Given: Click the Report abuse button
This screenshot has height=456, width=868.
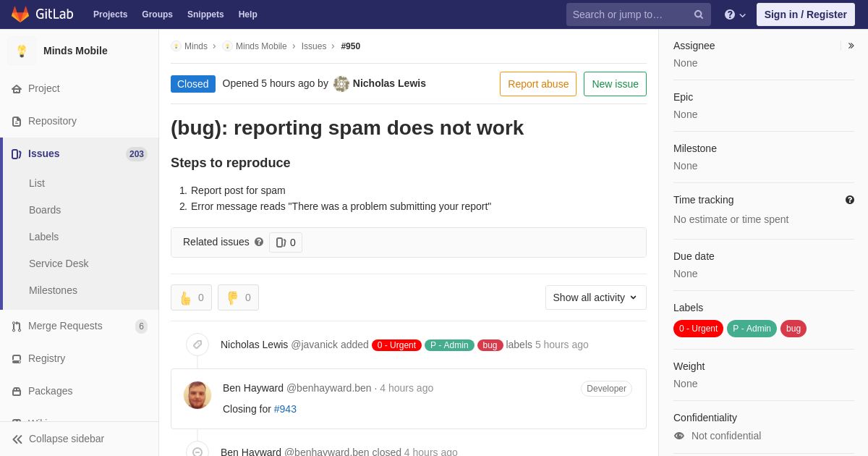Looking at the screenshot, I should (x=538, y=84).
